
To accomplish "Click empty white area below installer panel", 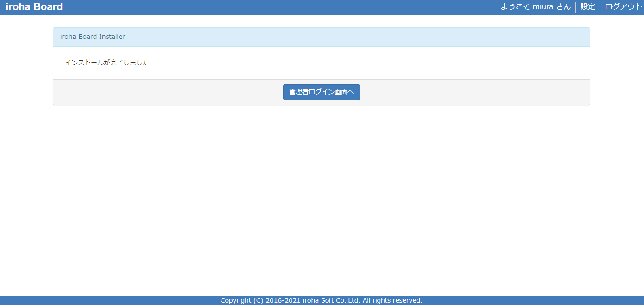I will (322, 195).
